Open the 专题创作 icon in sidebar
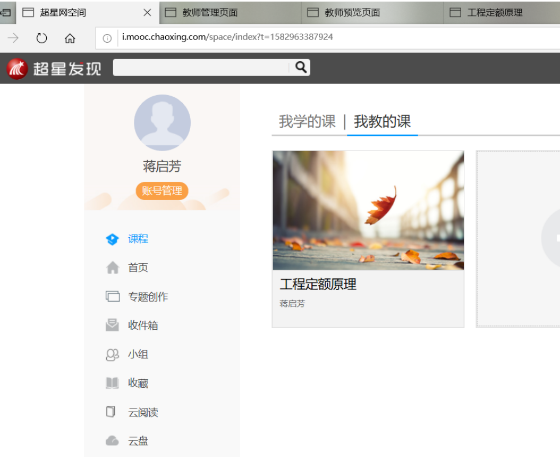Screen dimensions: 560x457 click(x=113, y=296)
